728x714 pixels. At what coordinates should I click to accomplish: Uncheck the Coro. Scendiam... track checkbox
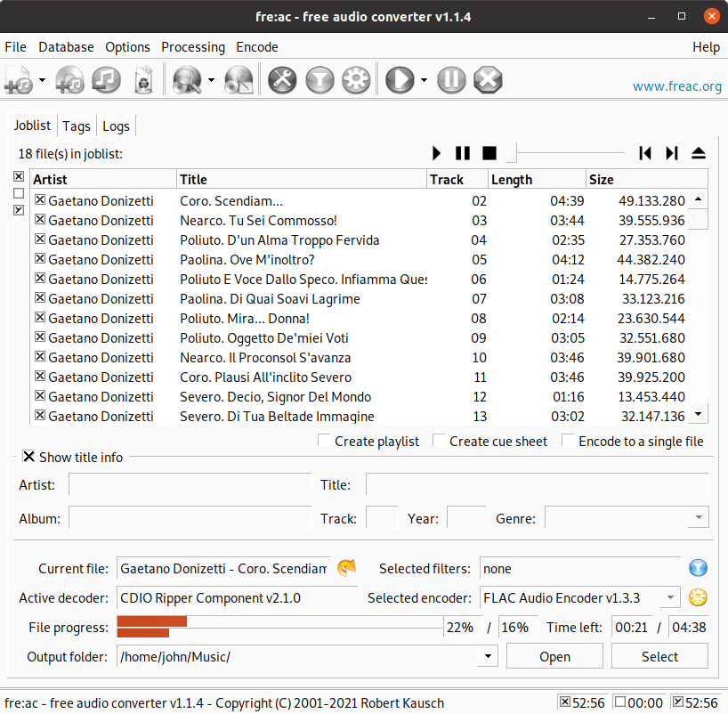[40, 199]
